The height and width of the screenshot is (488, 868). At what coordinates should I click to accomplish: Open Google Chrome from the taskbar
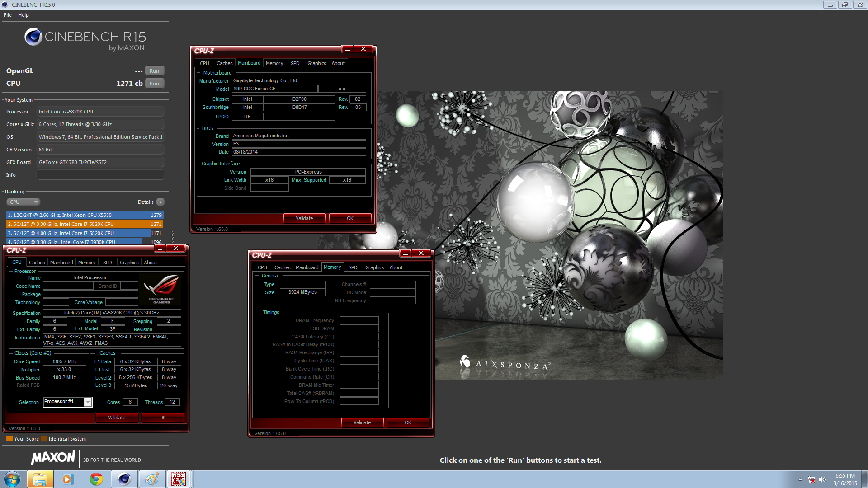point(96,479)
